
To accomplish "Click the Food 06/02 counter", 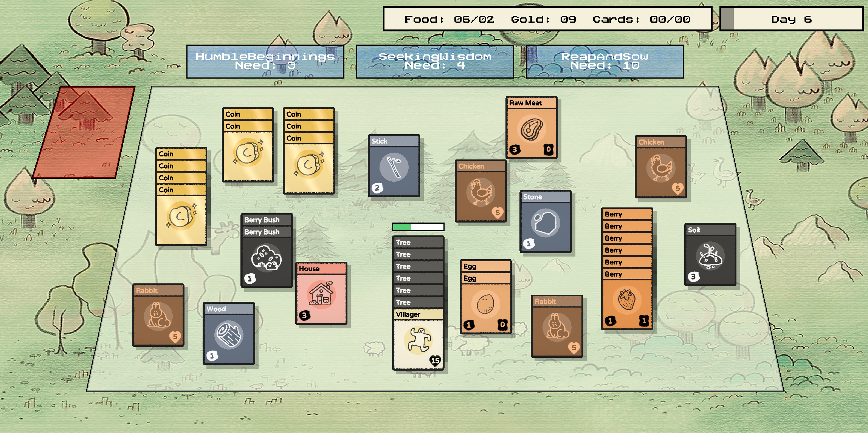I will point(449,19).
